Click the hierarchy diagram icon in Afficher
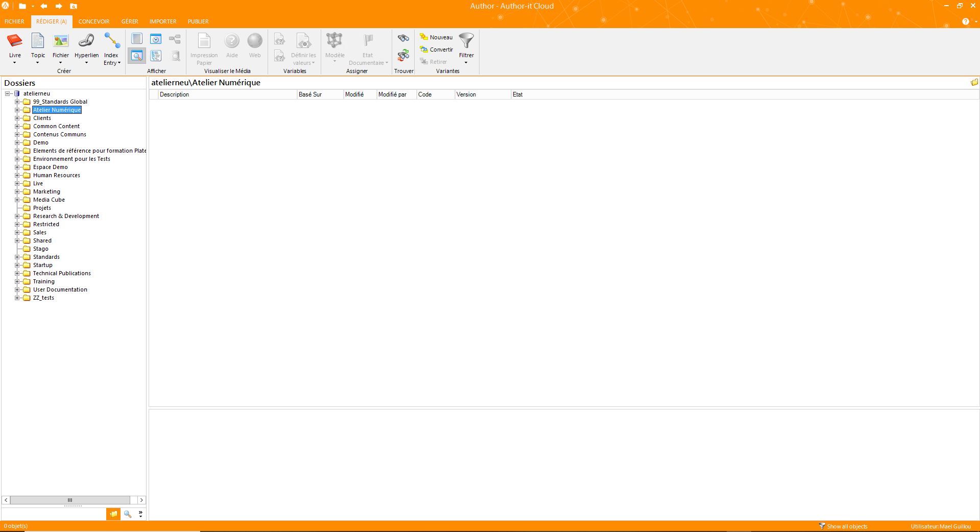980x532 pixels. [x=175, y=39]
